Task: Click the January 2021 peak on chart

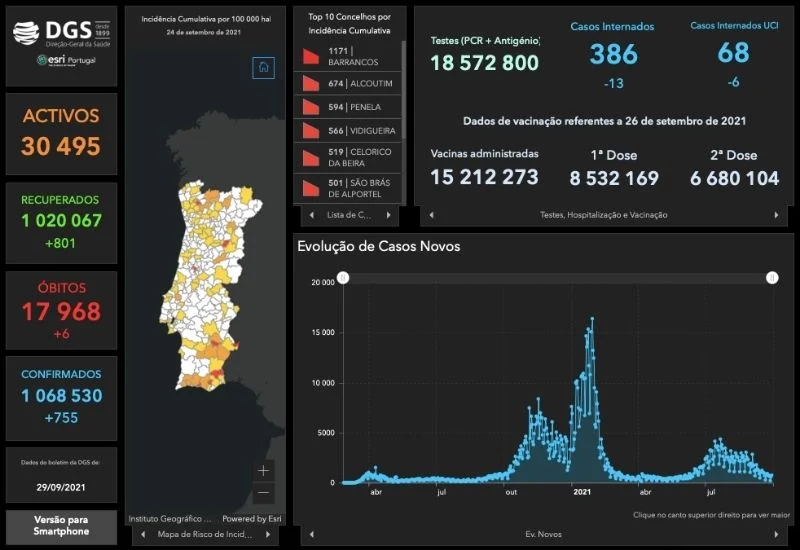Action: click(592, 318)
